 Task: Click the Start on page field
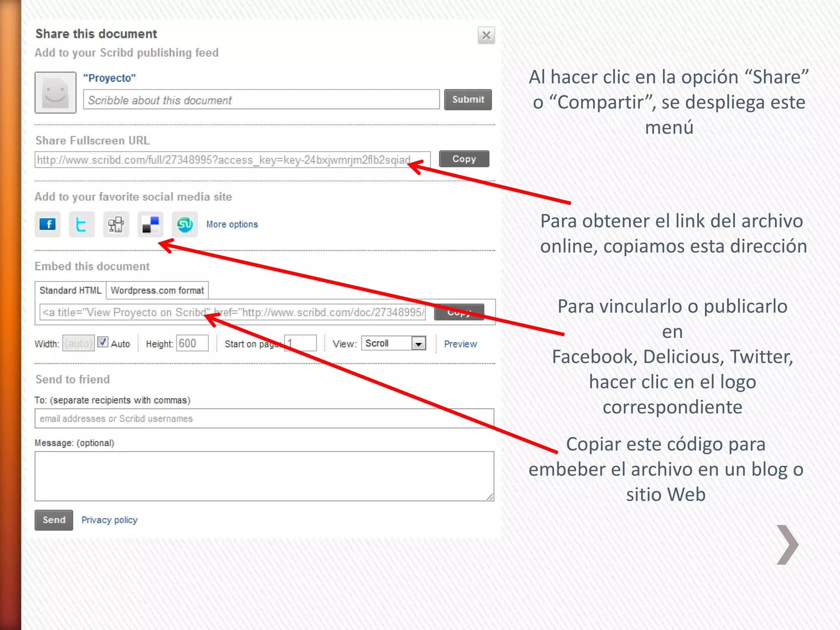tap(301, 343)
